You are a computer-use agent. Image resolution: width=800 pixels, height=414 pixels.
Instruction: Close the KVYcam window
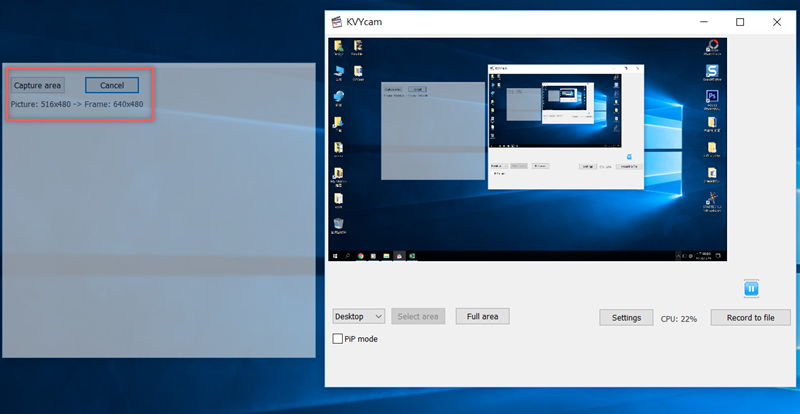[x=777, y=22]
